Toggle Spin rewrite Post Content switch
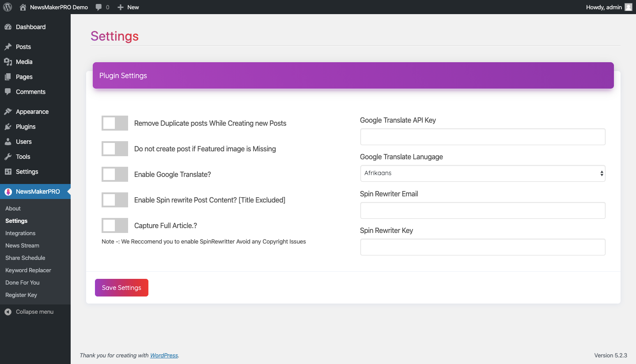The image size is (636, 364). (x=115, y=200)
